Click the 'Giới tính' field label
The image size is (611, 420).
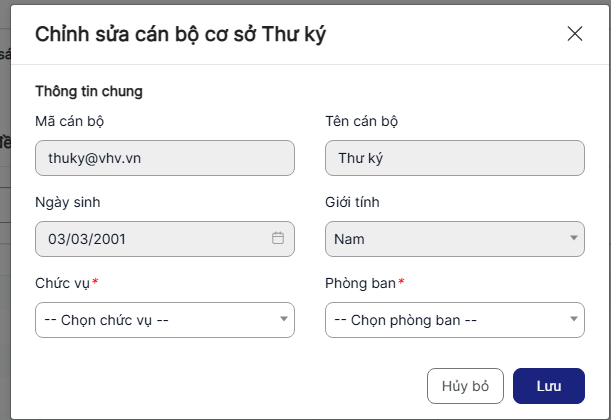352,202
